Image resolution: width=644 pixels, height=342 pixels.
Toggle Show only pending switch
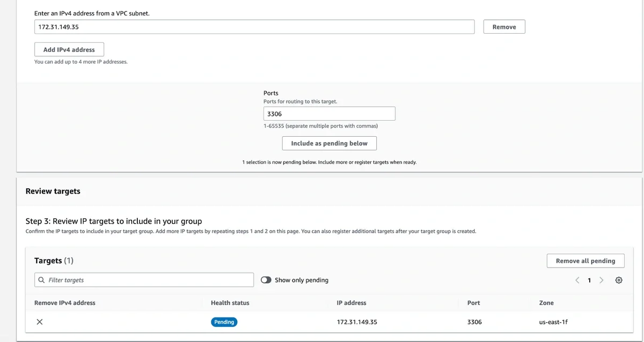266,280
